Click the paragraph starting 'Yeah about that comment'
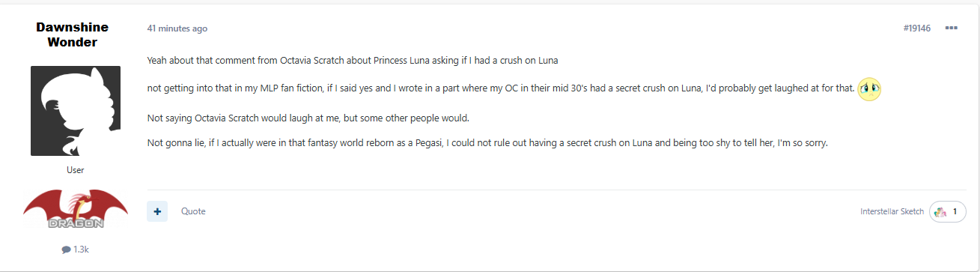Viewport: 980px width, 272px height. (x=353, y=60)
